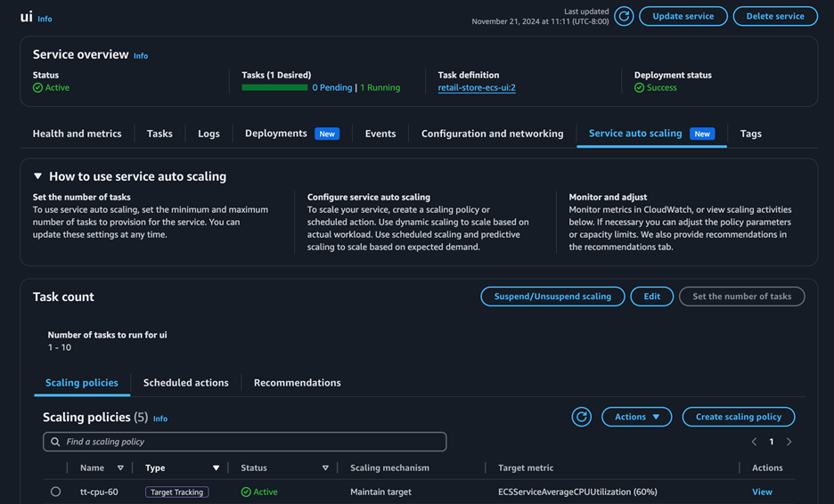Click the search magnifier icon in policy filter
Screen dimensions: 834x504
55,442
